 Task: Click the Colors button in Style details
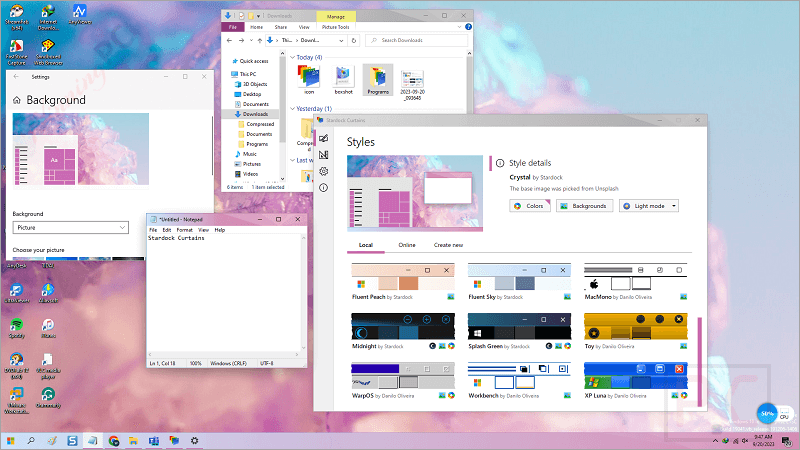click(x=529, y=205)
